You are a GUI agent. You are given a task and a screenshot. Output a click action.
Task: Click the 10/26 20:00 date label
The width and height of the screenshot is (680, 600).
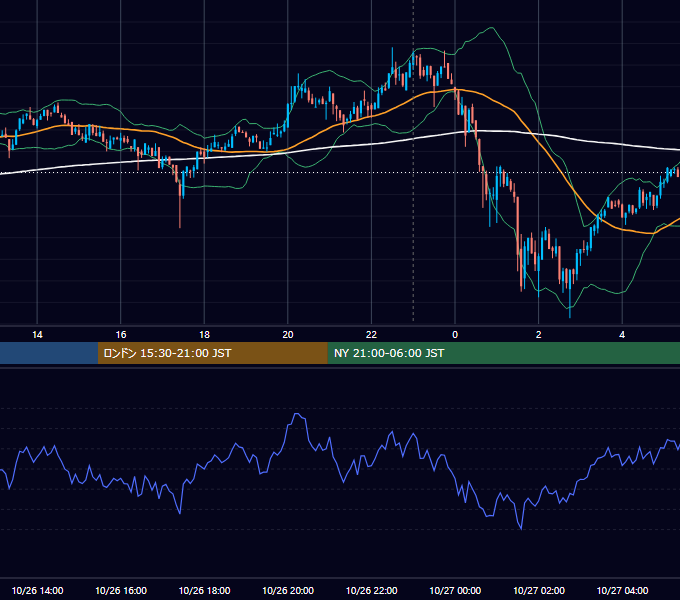(288, 590)
